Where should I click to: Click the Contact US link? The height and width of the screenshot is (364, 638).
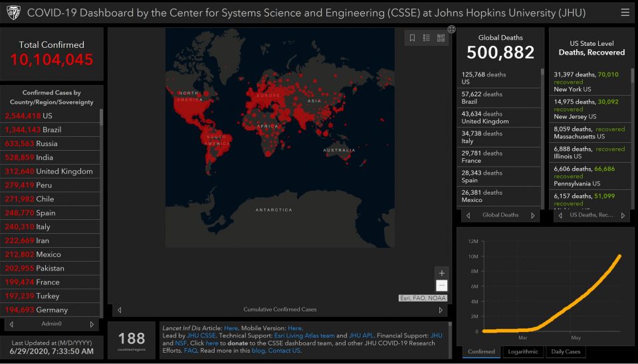[x=284, y=350]
